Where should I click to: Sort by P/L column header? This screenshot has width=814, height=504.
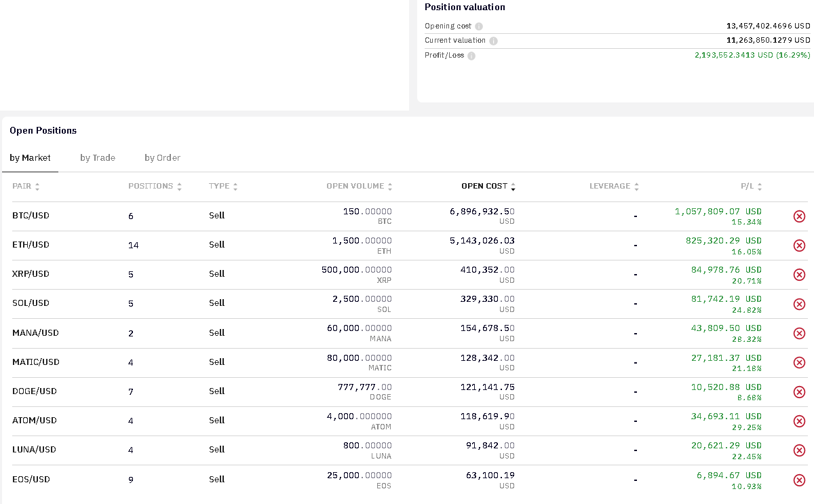pos(751,186)
